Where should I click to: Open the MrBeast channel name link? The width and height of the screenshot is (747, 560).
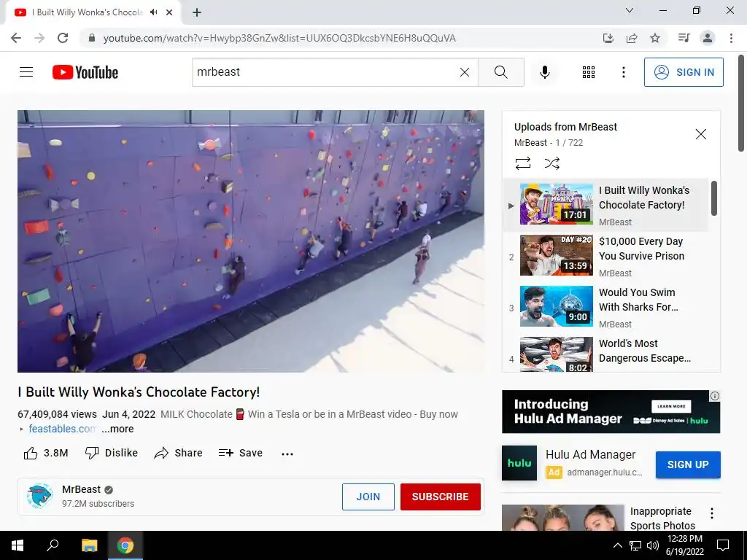tap(81, 489)
